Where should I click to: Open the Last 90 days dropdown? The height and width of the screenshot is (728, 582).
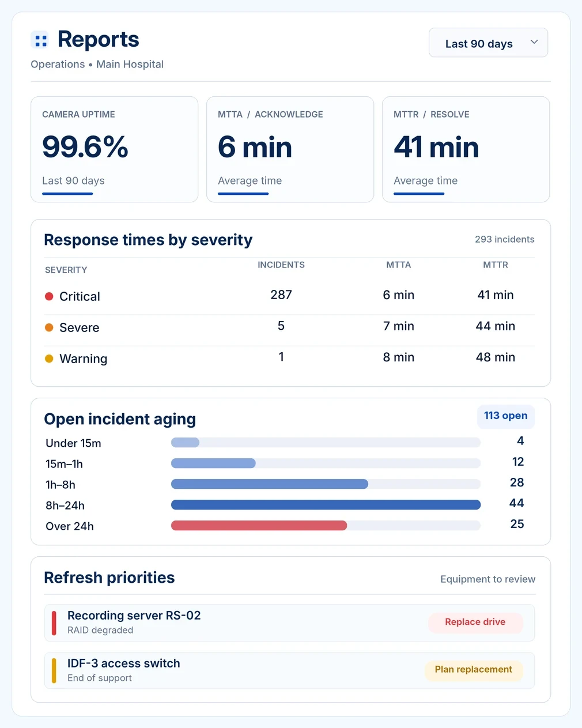click(488, 43)
